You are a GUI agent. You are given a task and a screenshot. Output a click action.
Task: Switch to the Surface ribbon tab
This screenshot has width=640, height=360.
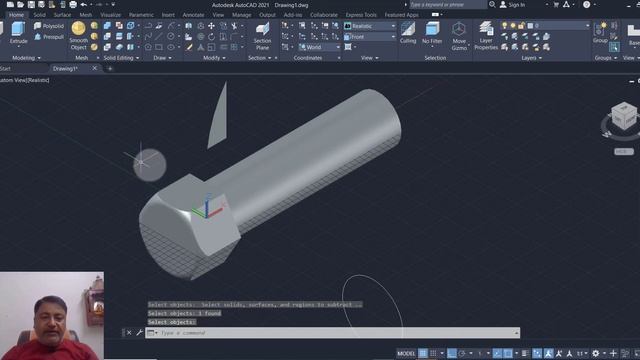[62, 15]
